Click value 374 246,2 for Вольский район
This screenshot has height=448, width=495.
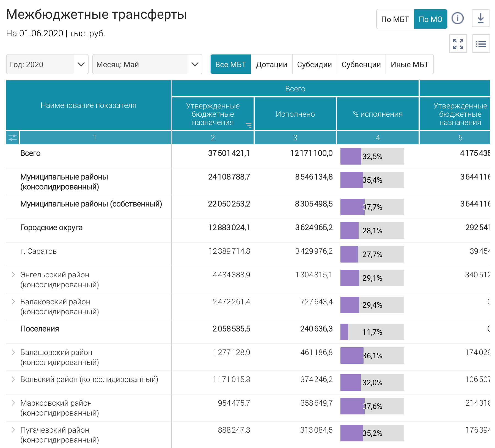coord(317,379)
